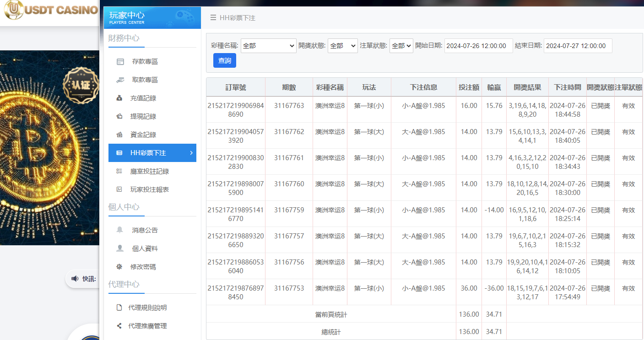Select the 資金記錄 funds icon
The height and width of the screenshot is (340, 644).
click(x=120, y=134)
